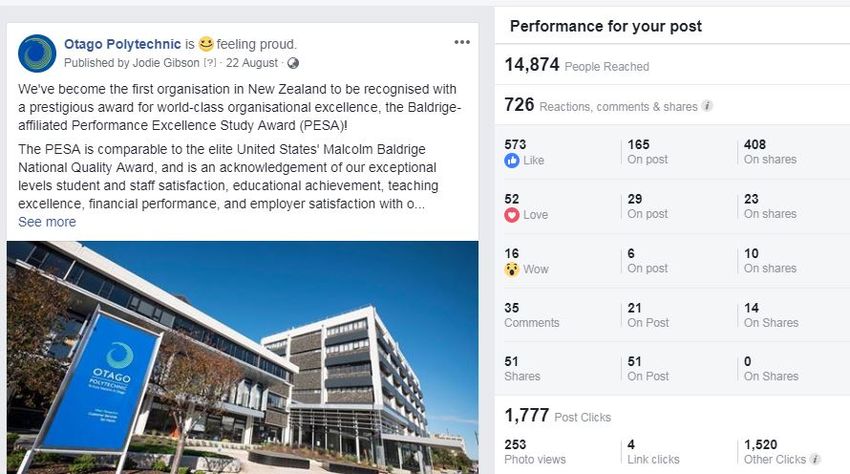Expand the post text with See more
This screenshot has width=850, height=474.
[x=47, y=222]
